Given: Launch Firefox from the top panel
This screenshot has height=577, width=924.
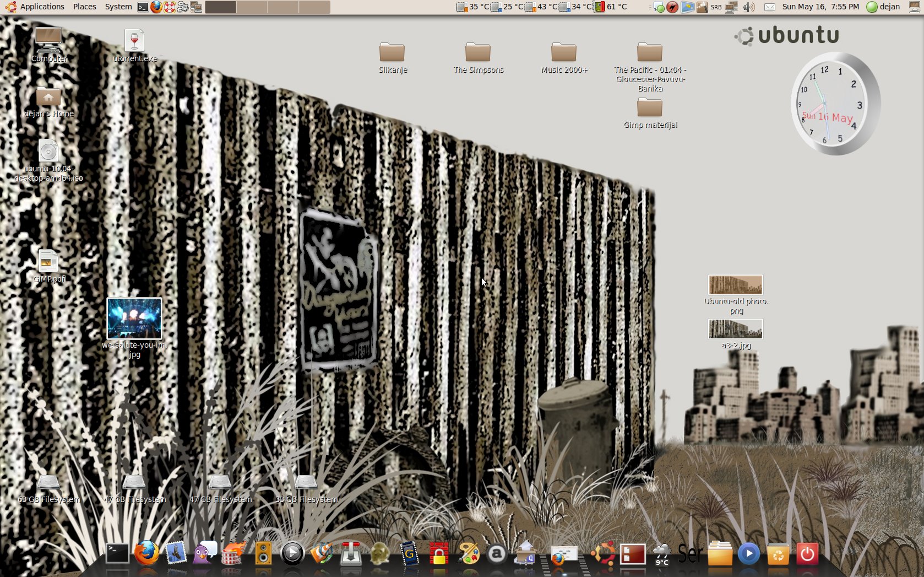Looking at the screenshot, I should point(156,7).
